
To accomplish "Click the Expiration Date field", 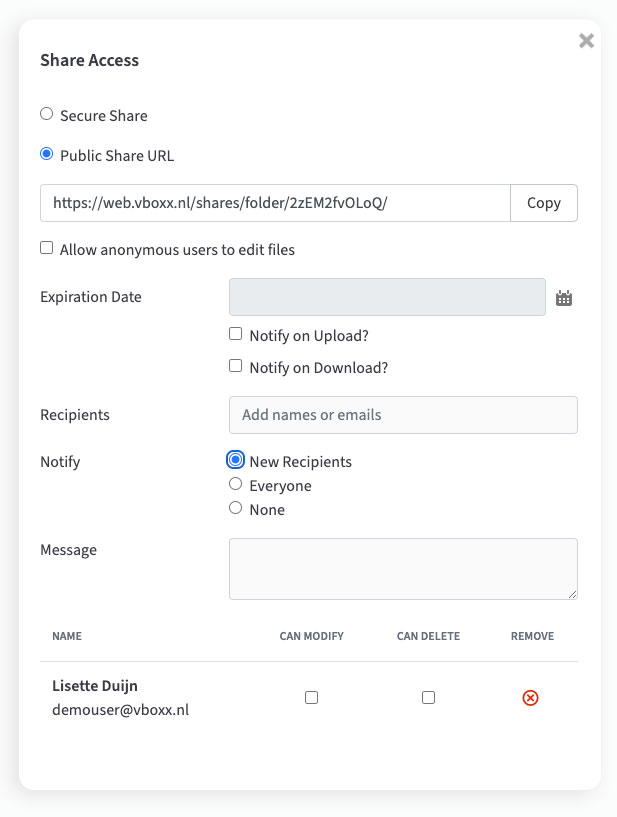I will coord(387,296).
